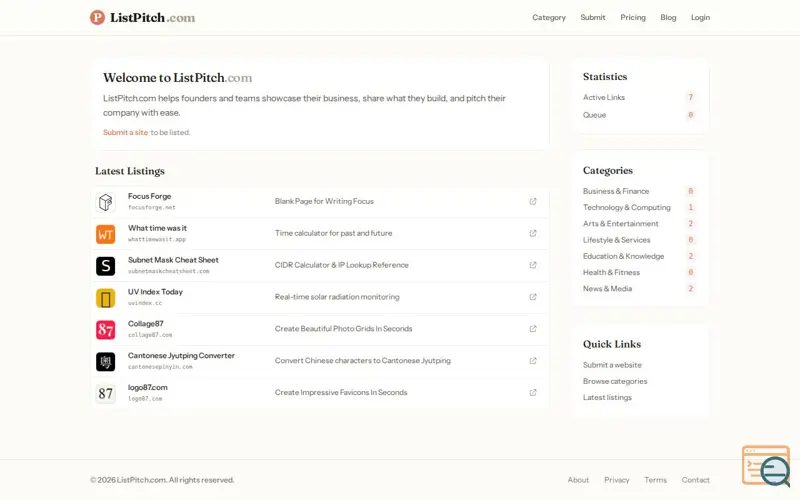800x500 pixels.
Task: Click the Active Links count badge
Action: (x=690, y=97)
